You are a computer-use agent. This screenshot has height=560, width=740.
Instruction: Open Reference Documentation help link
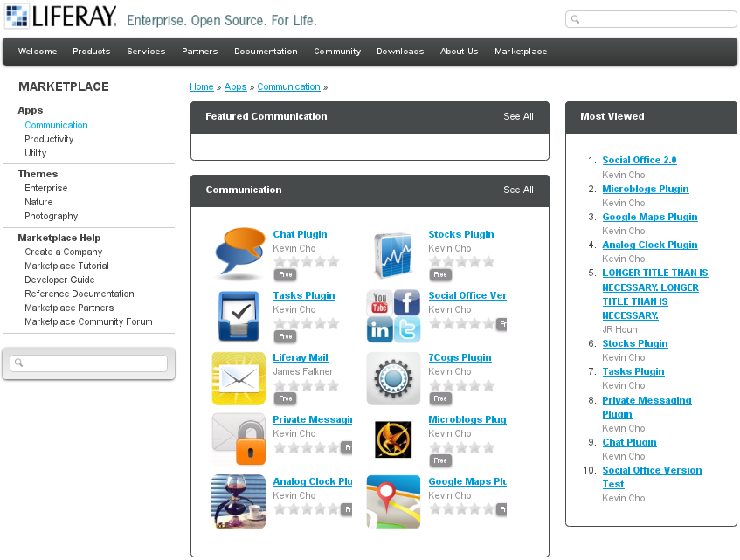tap(80, 294)
